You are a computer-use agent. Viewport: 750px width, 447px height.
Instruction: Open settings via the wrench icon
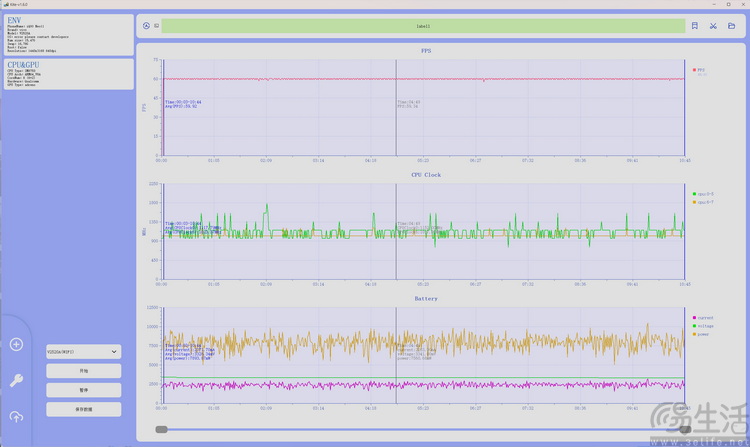pos(16,380)
